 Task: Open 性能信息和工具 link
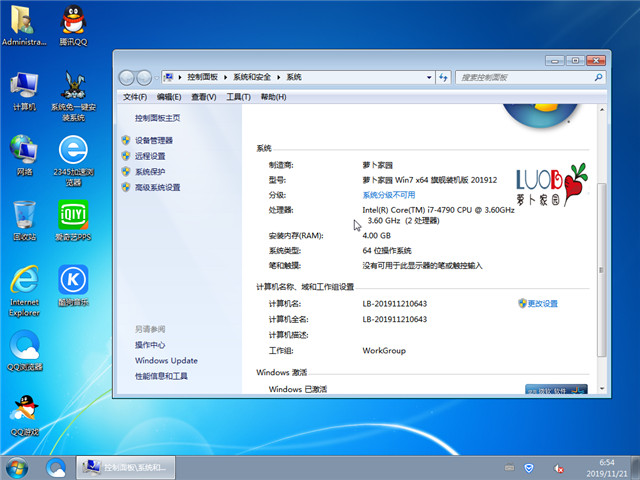pos(161,376)
